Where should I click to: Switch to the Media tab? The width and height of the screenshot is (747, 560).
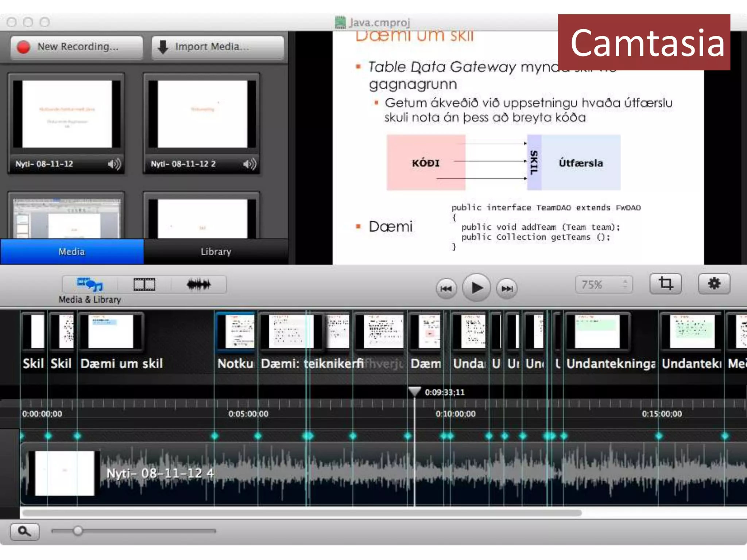click(72, 252)
